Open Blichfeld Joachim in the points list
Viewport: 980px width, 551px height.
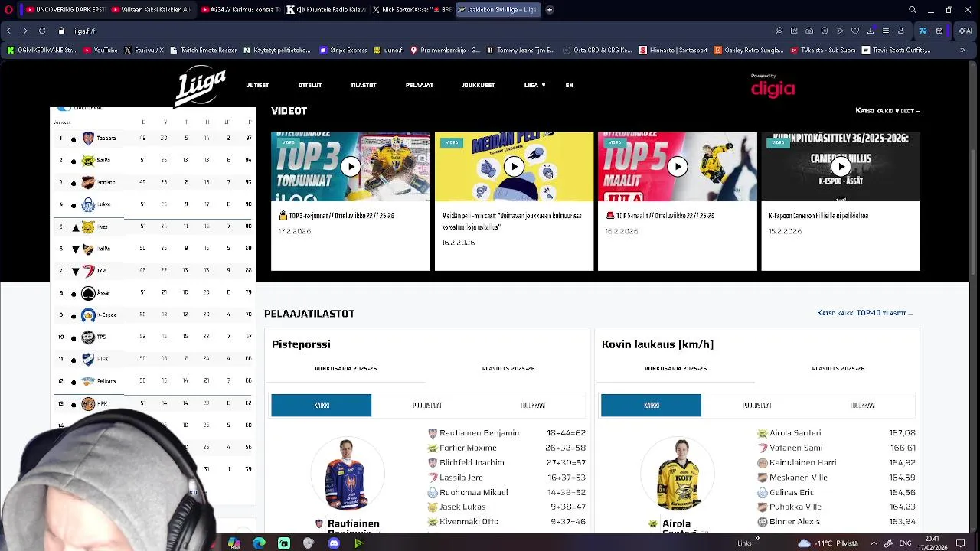coord(472,462)
